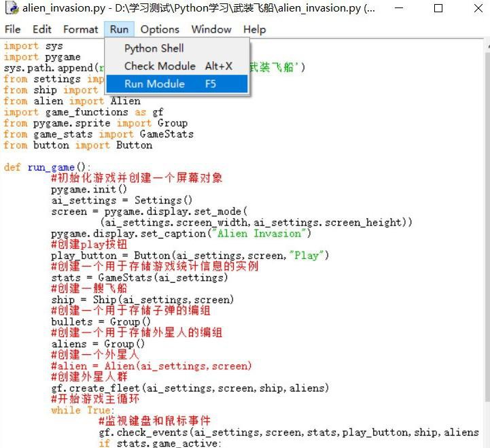Image resolution: width=490 pixels, height=448 pixels.
Task: Click the 'gf.create_fleet(...)' line
Action: click(190, 388)
